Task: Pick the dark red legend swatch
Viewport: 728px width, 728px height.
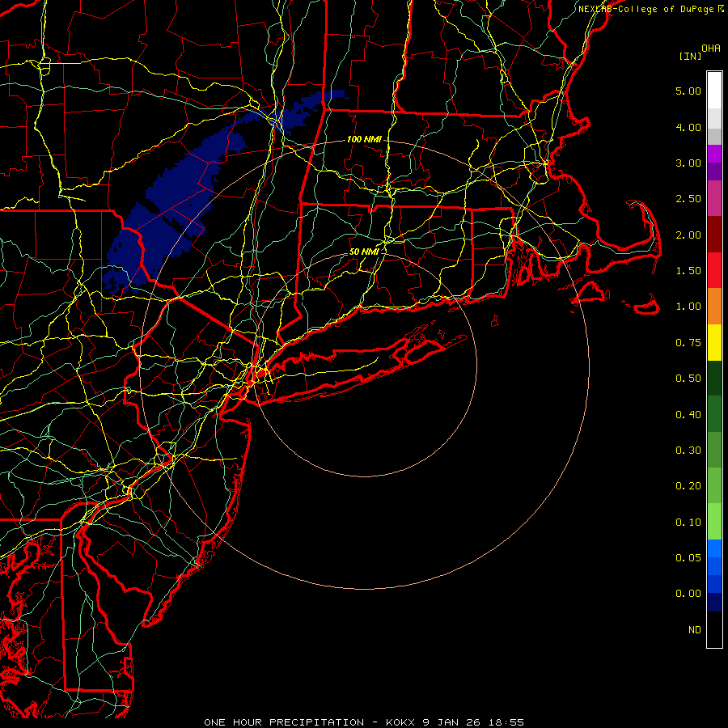Action: [x=714, y=235]
